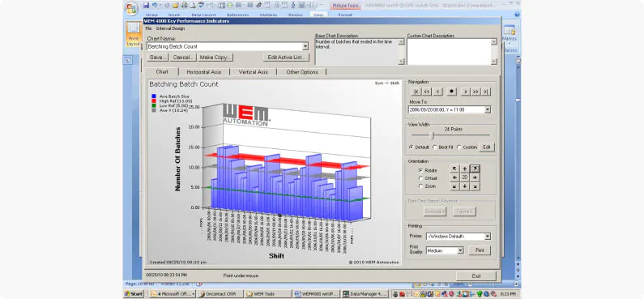Click the right arrow orientation button

click(475, 177)
